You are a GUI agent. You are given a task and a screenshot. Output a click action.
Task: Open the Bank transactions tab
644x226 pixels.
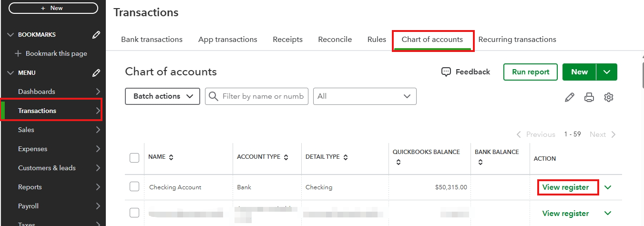pos(152,40)
